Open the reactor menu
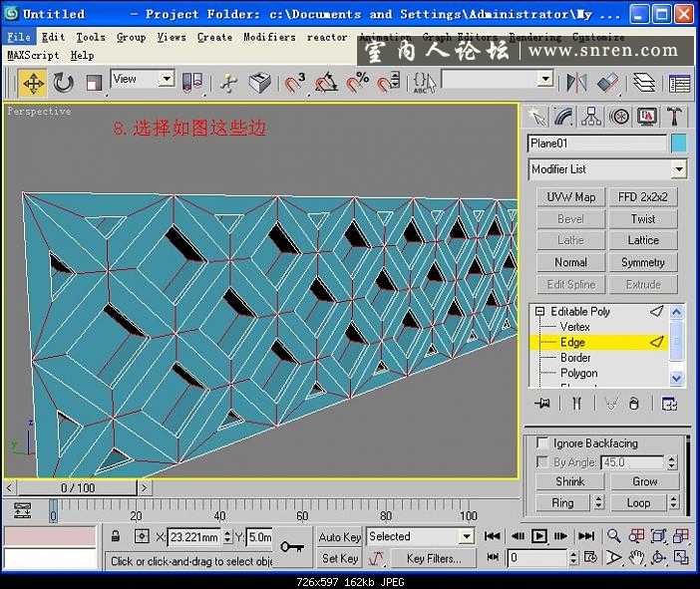 click(327, 37)
